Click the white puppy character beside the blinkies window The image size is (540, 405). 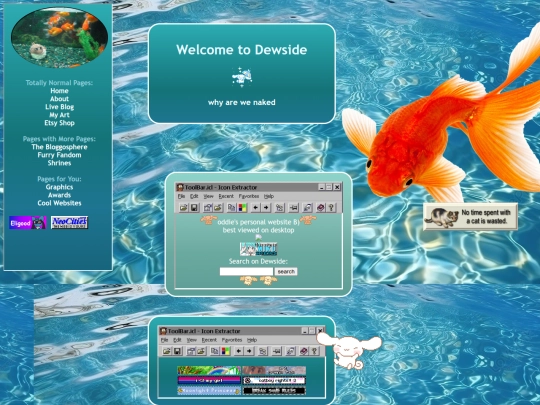coord(349,351)
